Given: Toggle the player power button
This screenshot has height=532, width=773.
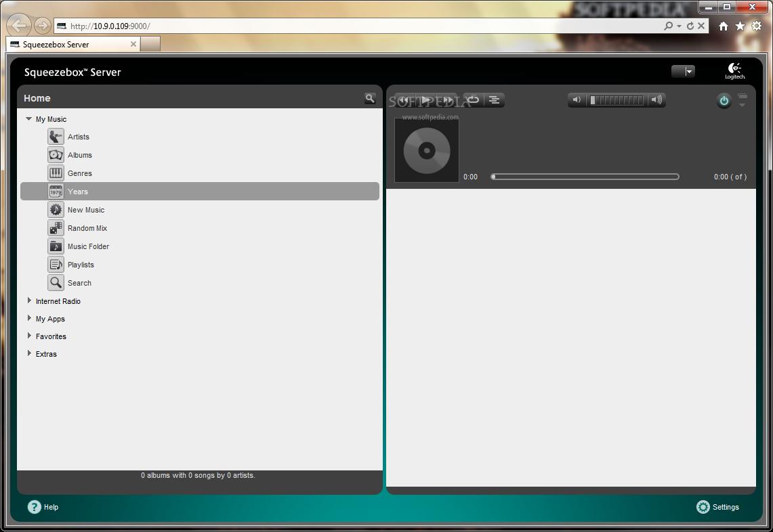Looking at the screenshot, I should (x=724, y=100).
